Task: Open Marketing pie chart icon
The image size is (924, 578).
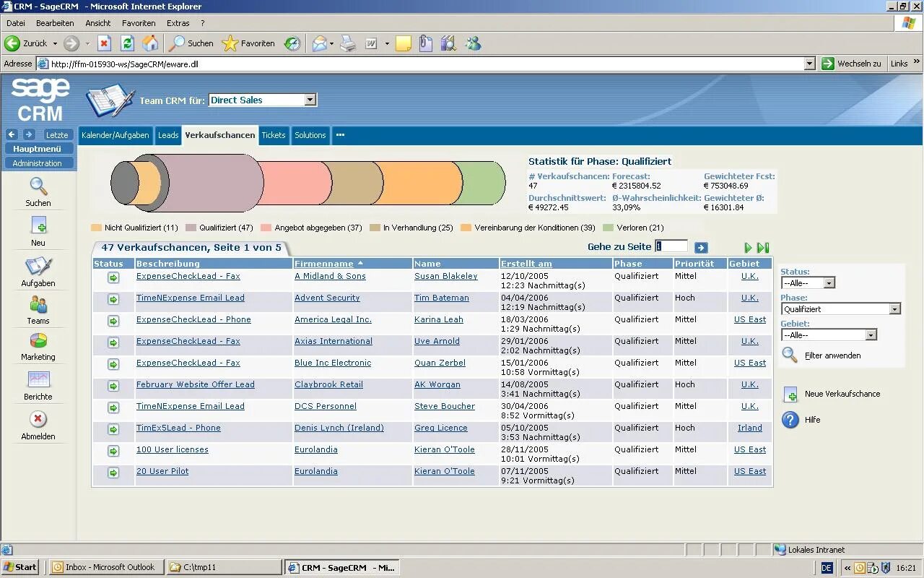Action: coord(38,340)
